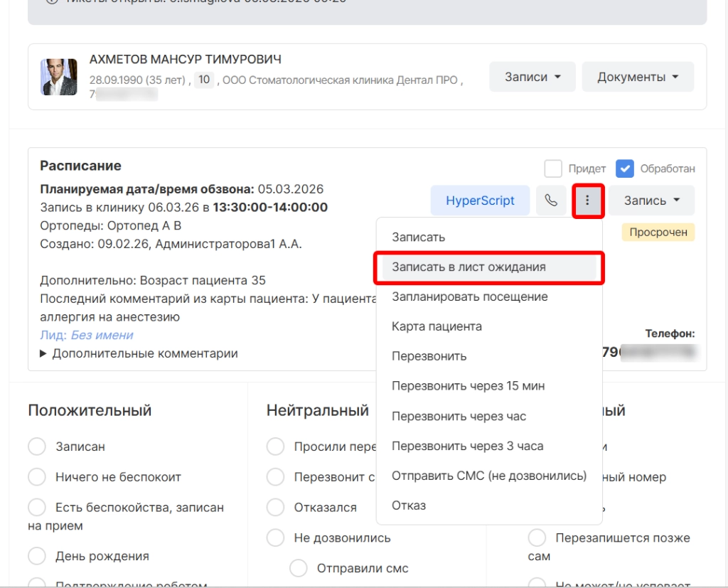Screen dimensions: 728x588
Task: Select "Отказ" in the context menu
Action: tap(409, 506)
